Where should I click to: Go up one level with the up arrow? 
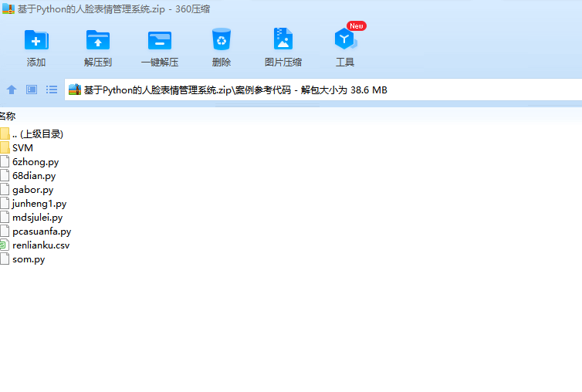point(12,90)
